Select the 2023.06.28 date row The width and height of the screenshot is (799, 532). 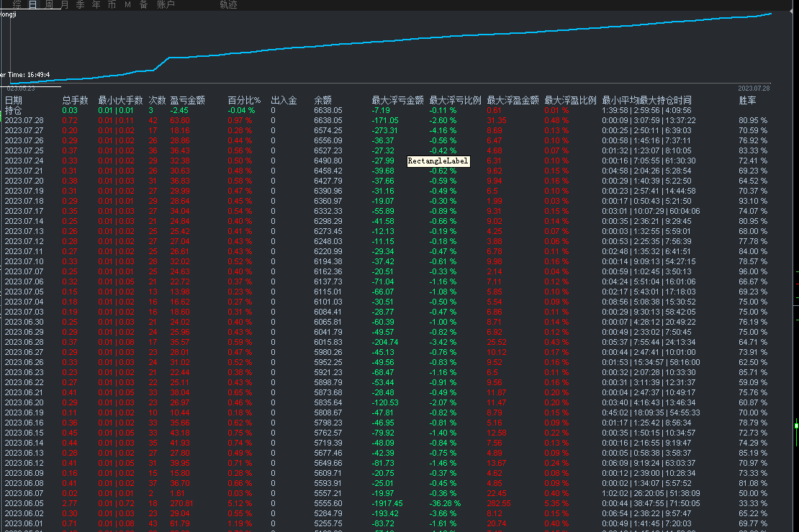click(x=24, y=343)
